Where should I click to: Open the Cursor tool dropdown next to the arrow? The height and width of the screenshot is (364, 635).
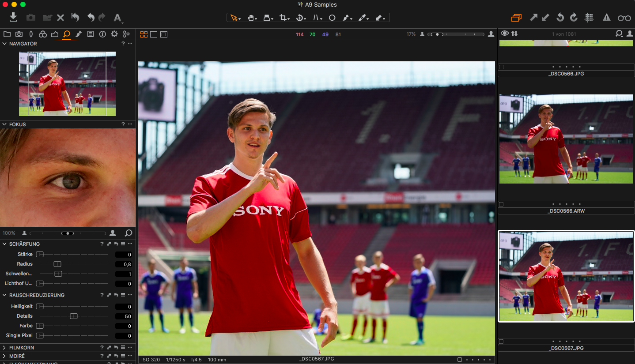(x=240, y=18)
